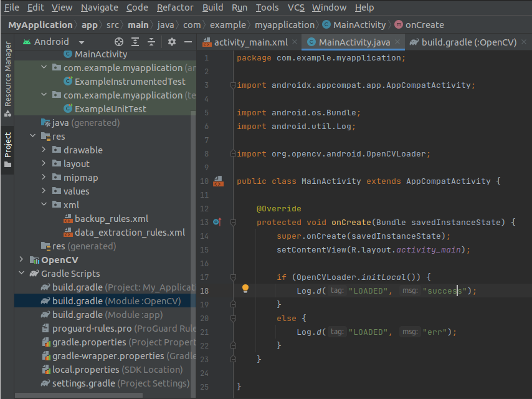Switch to the activity_main.xml tab
532x399 pixels.
pos(250,42)
